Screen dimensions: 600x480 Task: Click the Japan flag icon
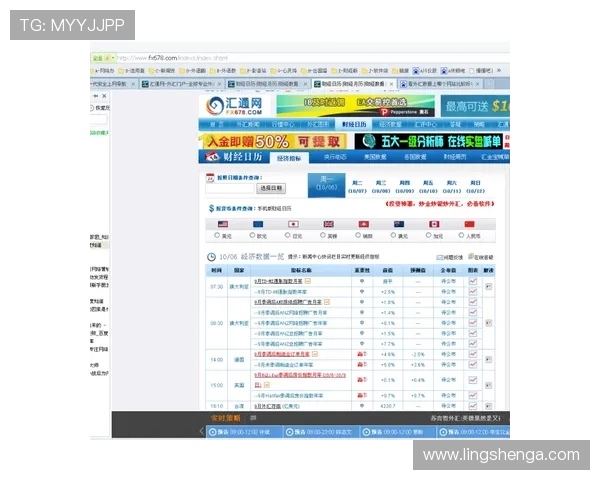coord(295,224)
